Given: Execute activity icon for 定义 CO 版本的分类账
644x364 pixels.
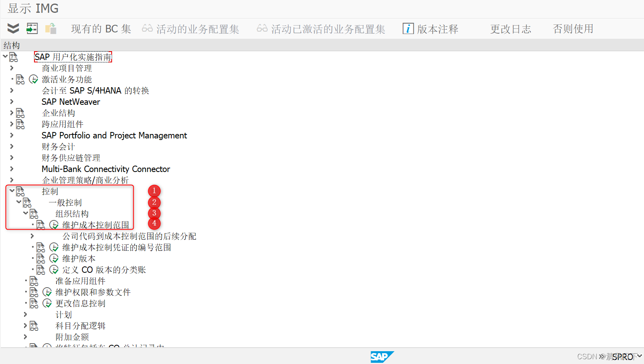Looking at the screenshot, I should [x=54, y=270].
